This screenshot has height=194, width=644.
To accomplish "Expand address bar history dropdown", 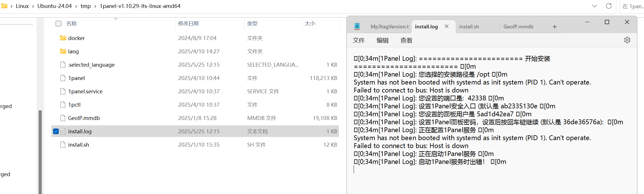I will 594,6.
